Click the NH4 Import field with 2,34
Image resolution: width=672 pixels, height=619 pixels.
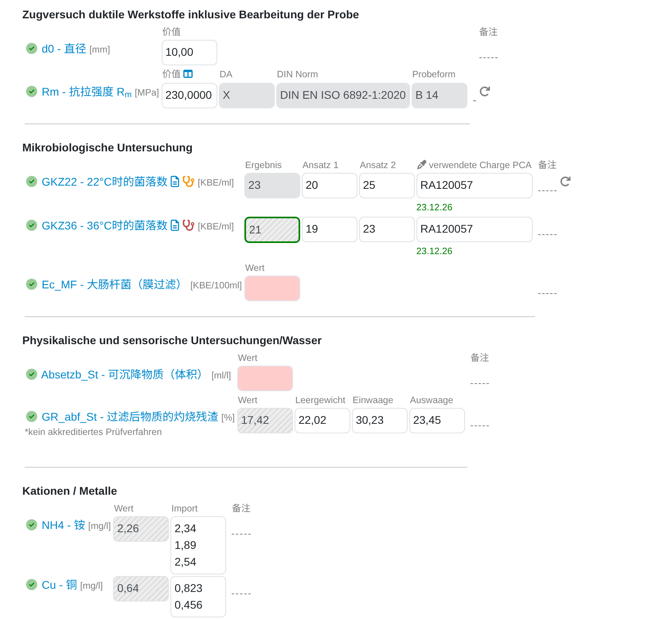pyautogui.click(x=198, y=545)
